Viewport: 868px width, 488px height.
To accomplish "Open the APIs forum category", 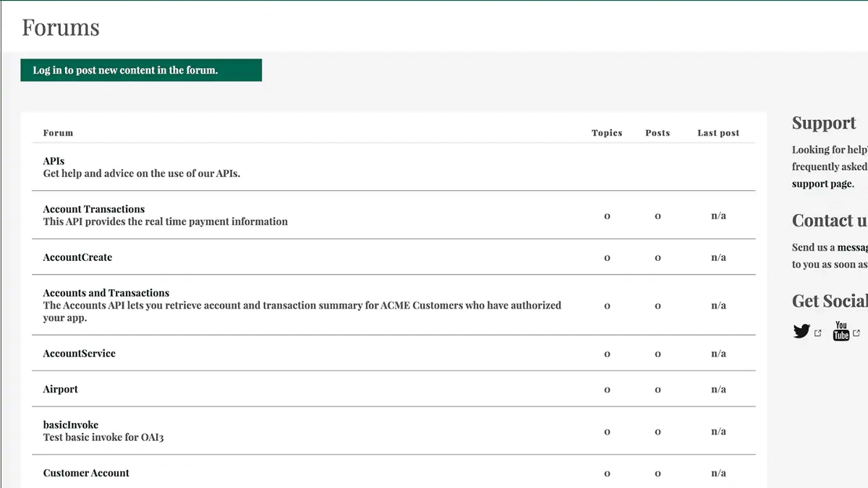I will 54,161.
